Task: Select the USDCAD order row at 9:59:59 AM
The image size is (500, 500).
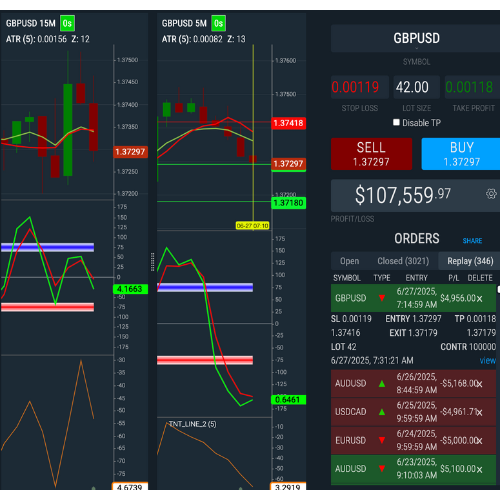Action: coord(413,412)
